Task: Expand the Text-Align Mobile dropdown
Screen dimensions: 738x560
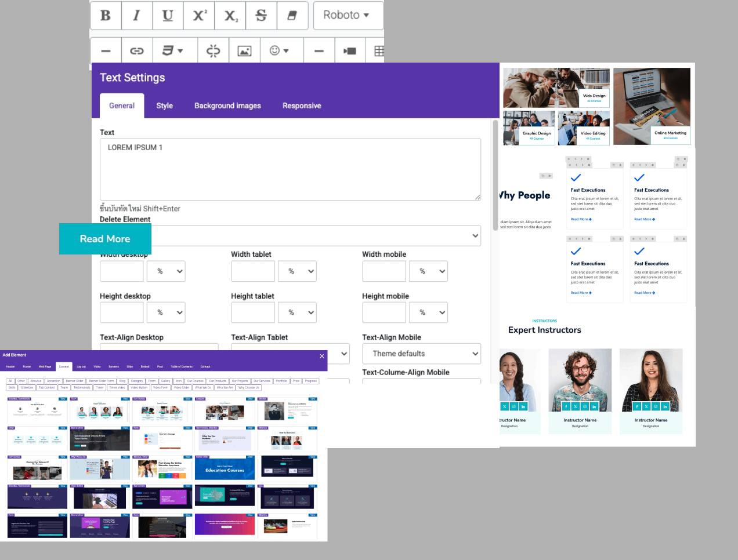Action: click(421, 354)
